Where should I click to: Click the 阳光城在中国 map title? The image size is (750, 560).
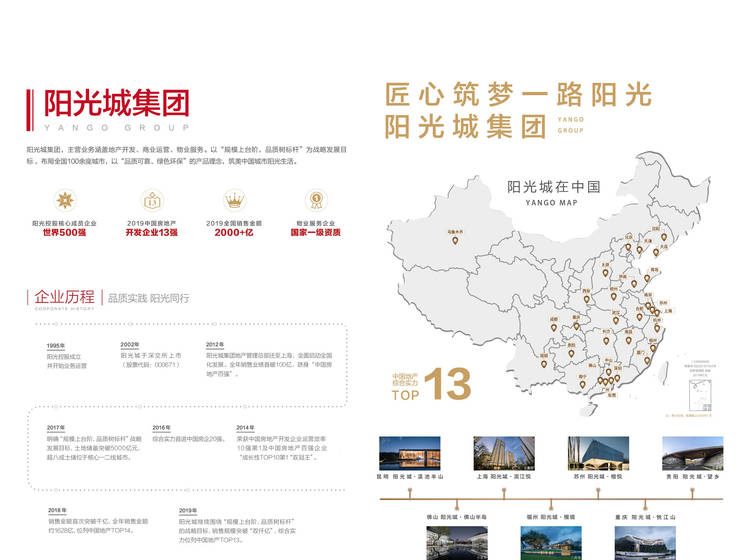pos(553,187)
